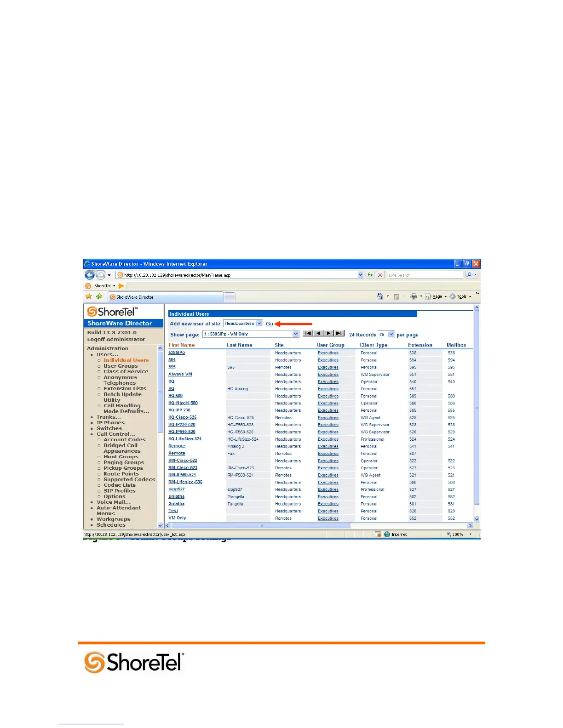Image resolution: width=563 pixels, height=728 pixels.
Task: Open the HQ Hitachi 580 user link
Action: (183, 403)
